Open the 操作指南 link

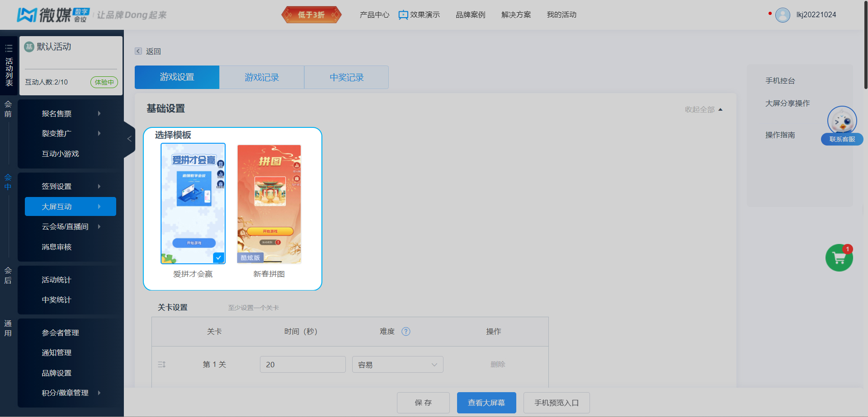click(780, 135)
